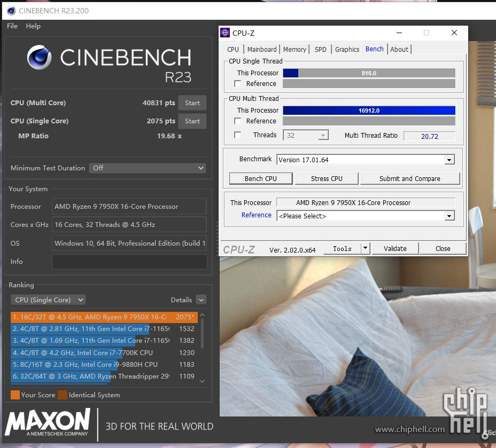
Task: Click This Processor name field in CPU-Z
Action: pyautogui.click(x=366, y=202)
